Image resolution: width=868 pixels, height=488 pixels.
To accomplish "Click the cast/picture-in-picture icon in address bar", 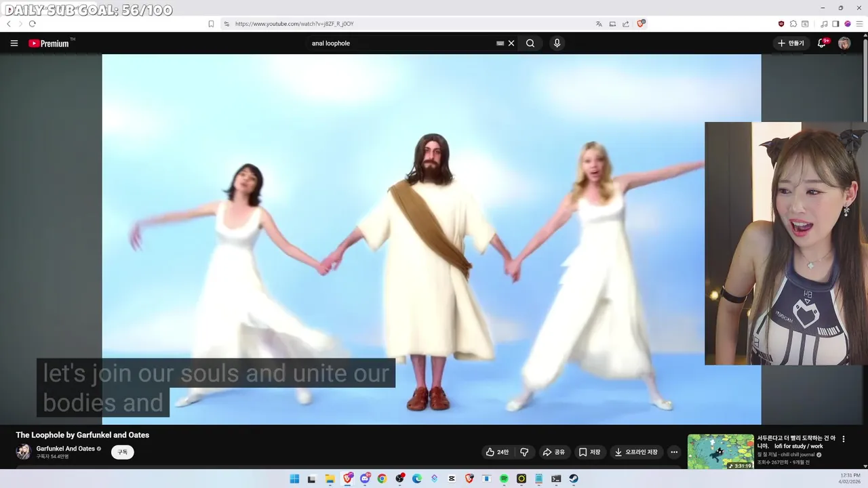I will point(612,24).
